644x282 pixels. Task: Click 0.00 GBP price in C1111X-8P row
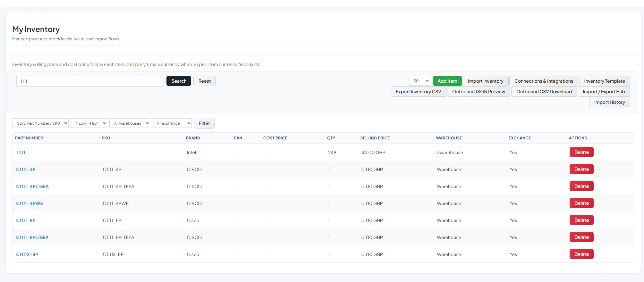[372, 254]
